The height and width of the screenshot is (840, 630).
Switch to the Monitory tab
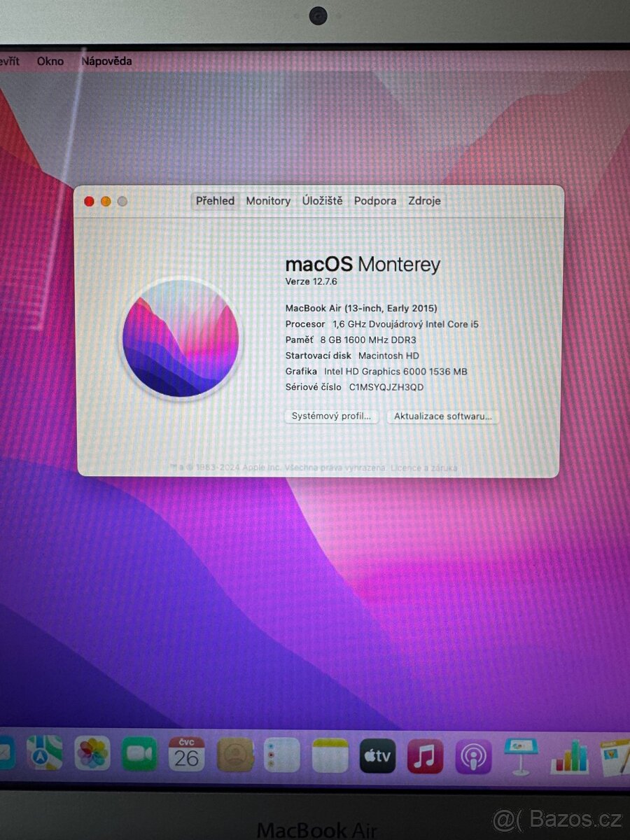[x=268, y=201]
